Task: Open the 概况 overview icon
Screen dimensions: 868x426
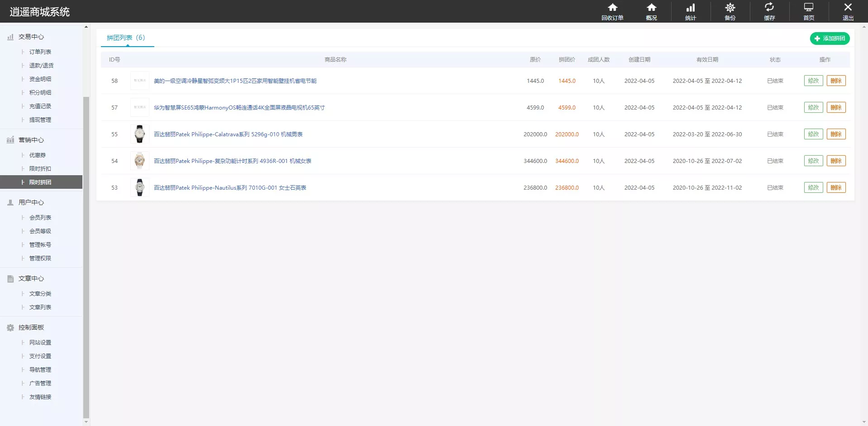Action: pos(651,8)
